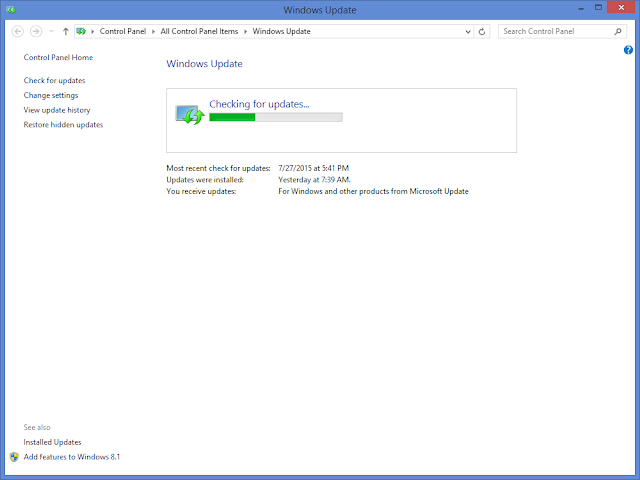Viewport: 640px width, 480px height.
Task: Maximize the Windows Update window
Action: 598,8
